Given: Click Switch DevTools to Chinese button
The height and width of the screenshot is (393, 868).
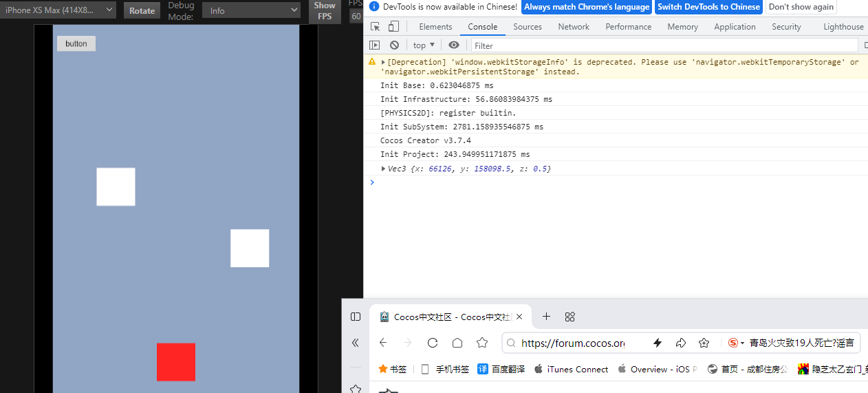Looking at the screenshot, I should (708, 7).
